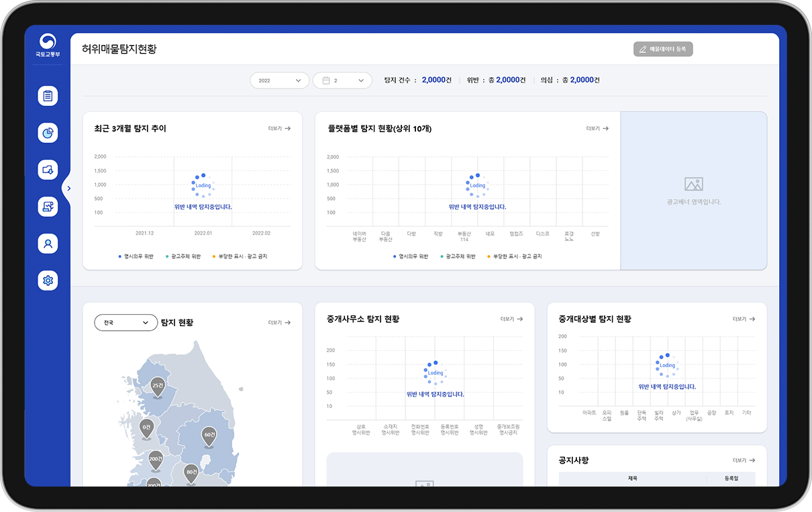The image size is (812, 512).
Task: Click the certificate document icon in sidebar
Action: click(48, 207)
